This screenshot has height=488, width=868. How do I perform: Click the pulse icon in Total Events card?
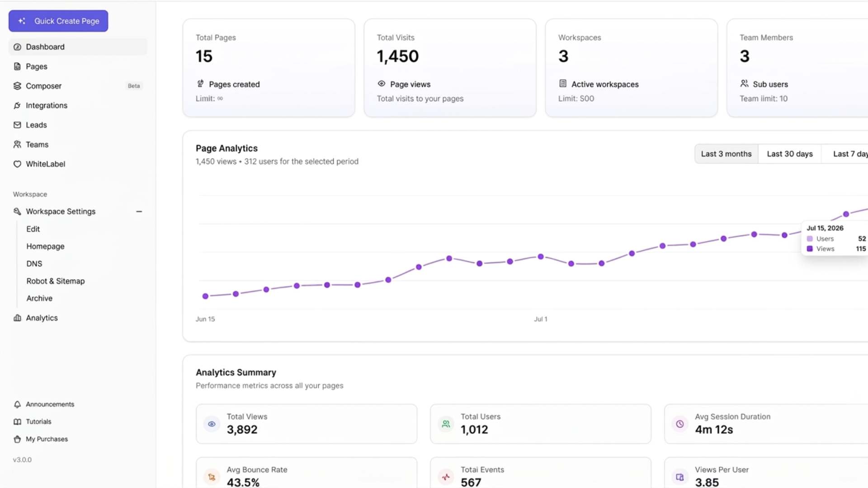coord(446,477)
